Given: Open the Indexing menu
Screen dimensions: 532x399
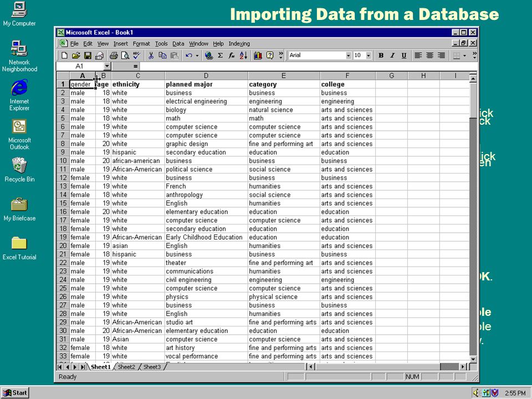Looking at the screenshot, I should [239, 43].
